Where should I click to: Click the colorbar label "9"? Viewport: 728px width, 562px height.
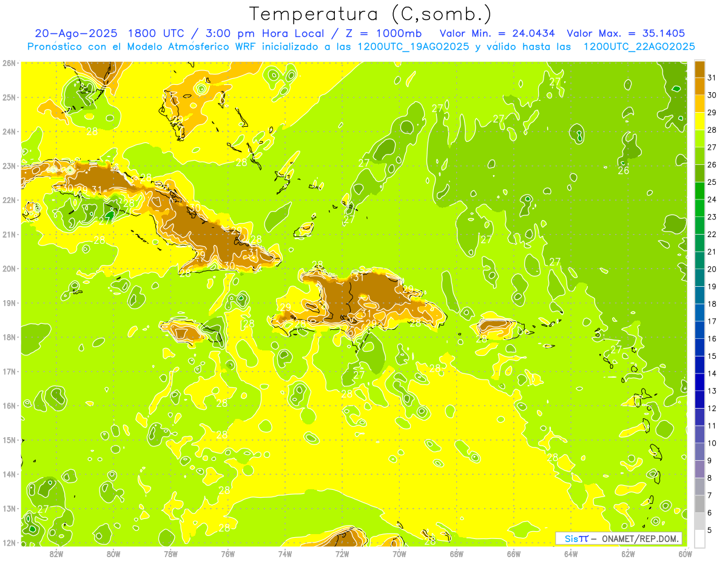pyautogui.click(x=709, y=460)
